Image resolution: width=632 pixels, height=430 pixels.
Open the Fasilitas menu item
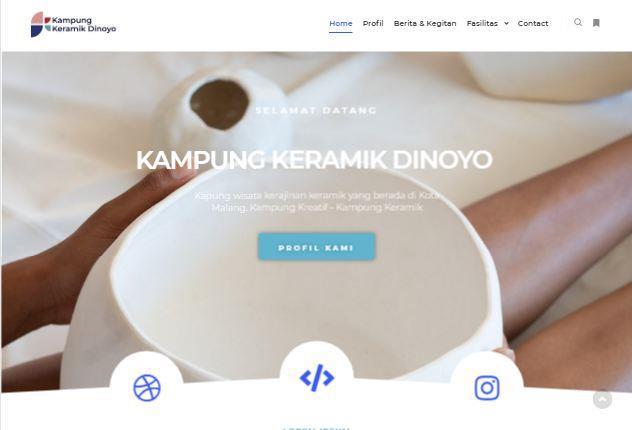[482, 23]
